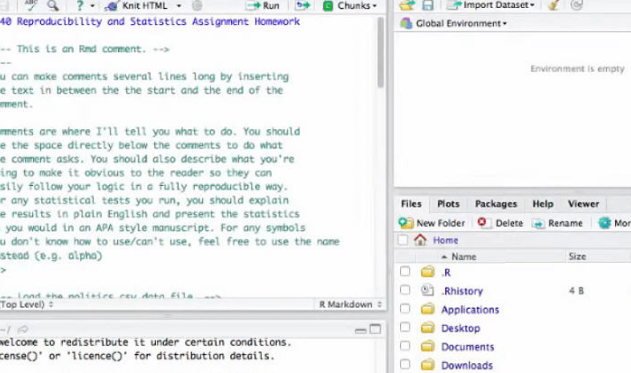Screen dimensions: 631x373
Task: Switch to the Files tab
Action: pyautogui.click(x=411, y=204)
